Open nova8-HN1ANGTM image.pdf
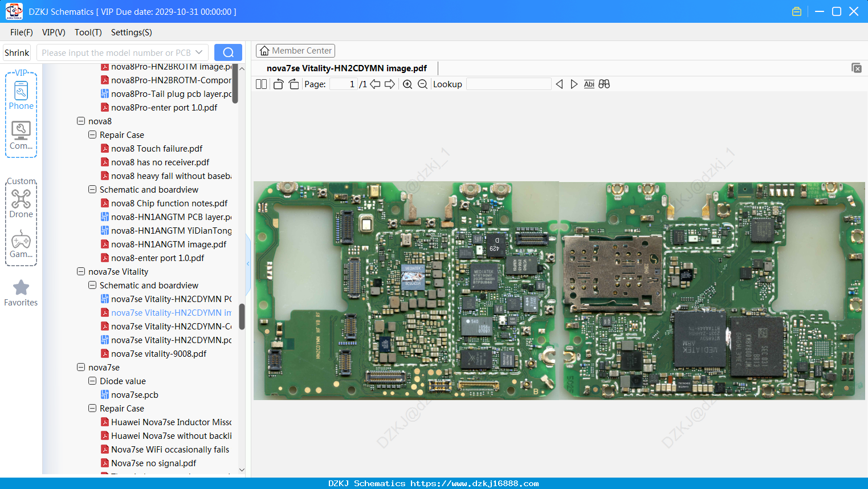Viewport: 868px width, 489px height. click(x=169, y=244)
